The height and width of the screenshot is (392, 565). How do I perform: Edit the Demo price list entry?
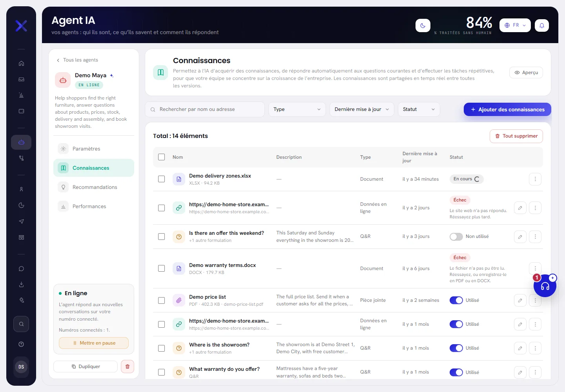coord(520,300)
